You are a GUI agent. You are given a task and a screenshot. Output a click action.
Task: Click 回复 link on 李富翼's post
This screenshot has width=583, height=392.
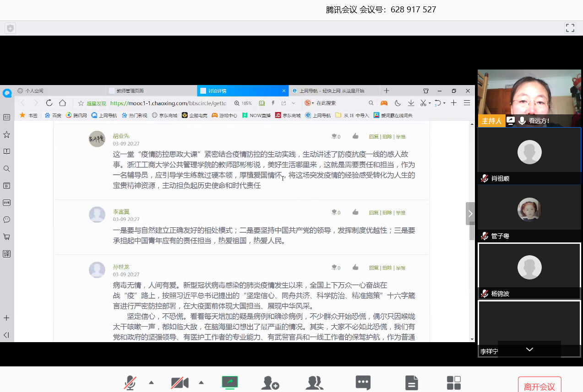374,213
